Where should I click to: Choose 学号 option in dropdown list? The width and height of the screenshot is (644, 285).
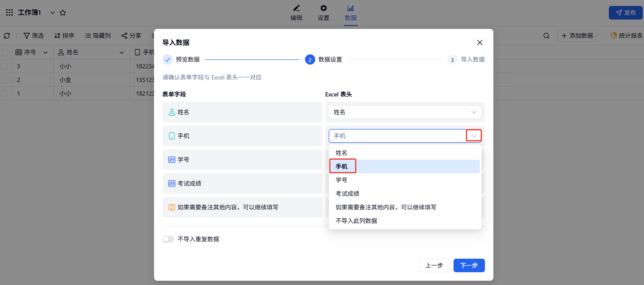click(x=342, y=180)
